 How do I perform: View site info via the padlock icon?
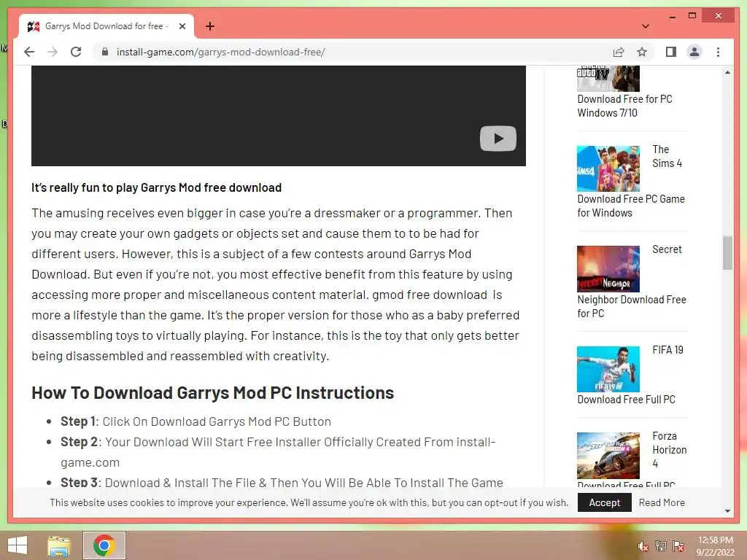point(105,52)
